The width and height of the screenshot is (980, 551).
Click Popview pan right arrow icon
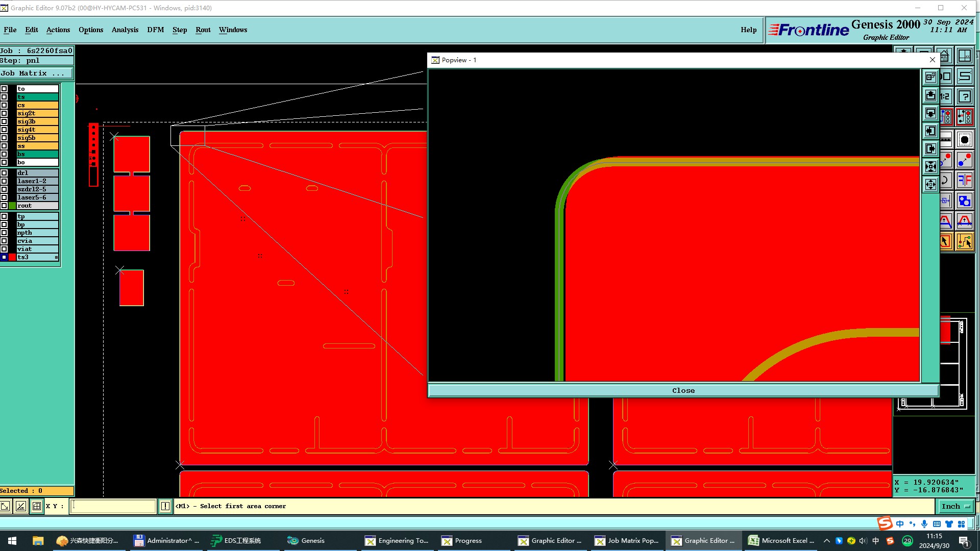coord(930,149)
